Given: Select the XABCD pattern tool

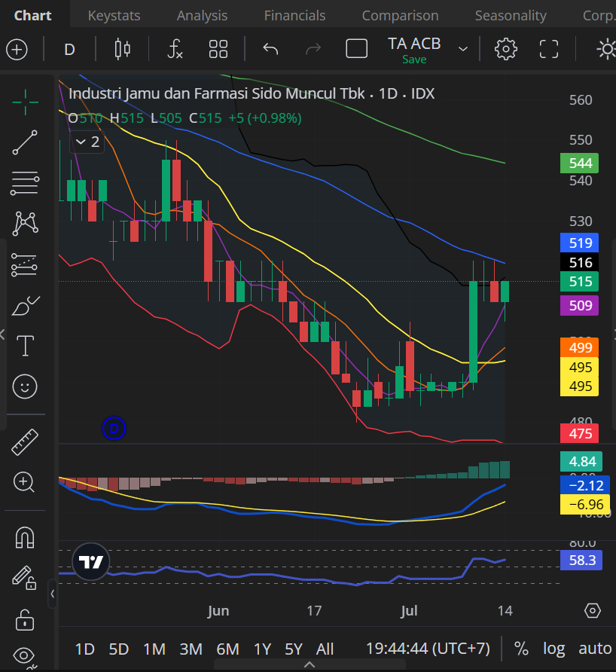Looking at the screenshot, I should pyautogui.click(x=26, y=223).
